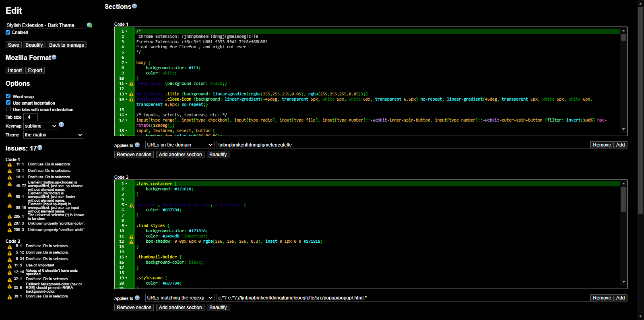
Task: Click the help icon next to Keymap
Action: [x=61, y=125]
